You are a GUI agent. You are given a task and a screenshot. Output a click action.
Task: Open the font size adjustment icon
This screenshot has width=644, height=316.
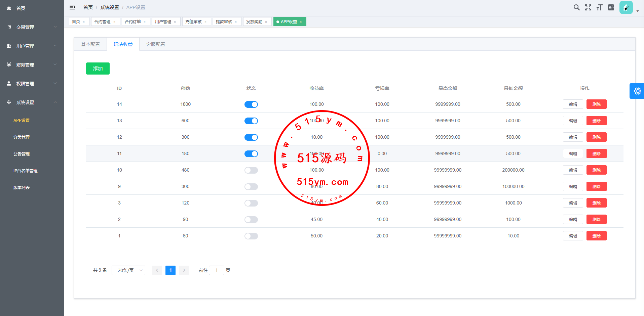(x=599, y=7)
